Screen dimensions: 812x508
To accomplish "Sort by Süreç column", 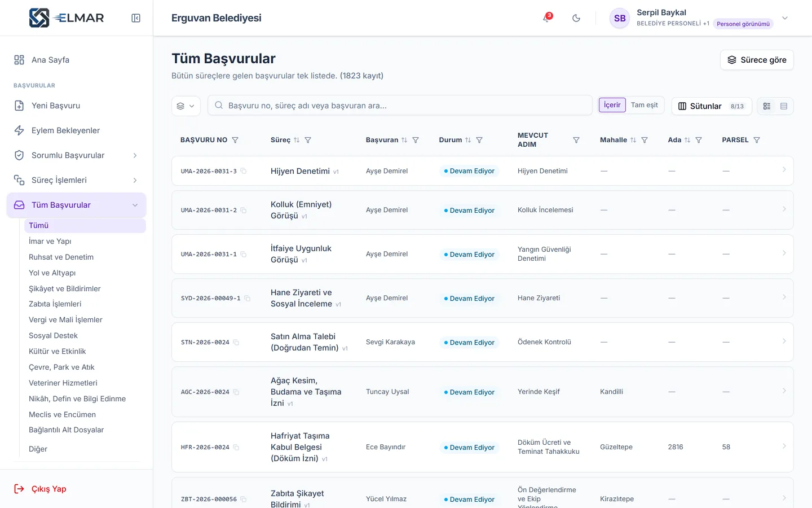I will pos(297,140).
